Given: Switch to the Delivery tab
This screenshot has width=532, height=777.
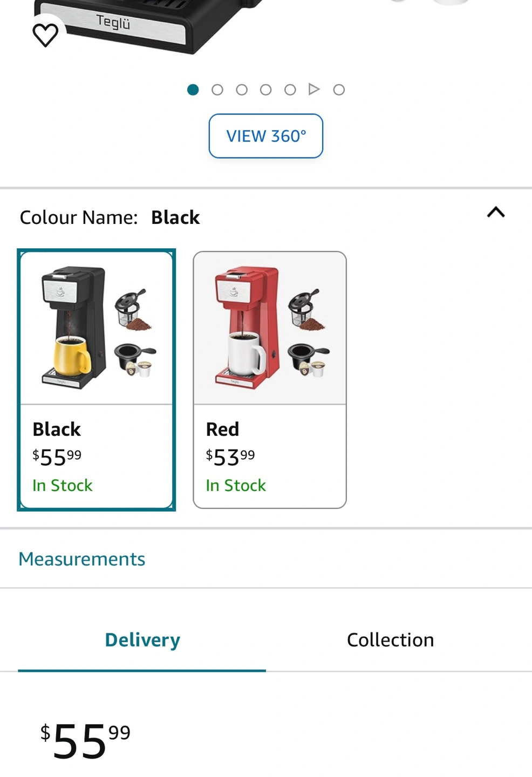Looking at the screenshot, I should point(142,640).
